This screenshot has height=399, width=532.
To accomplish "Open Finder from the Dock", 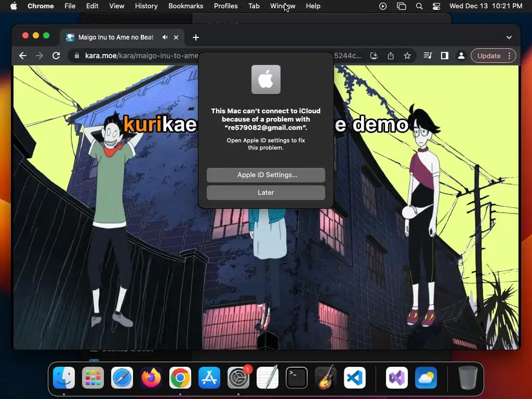I will click(x=64, y=377).
